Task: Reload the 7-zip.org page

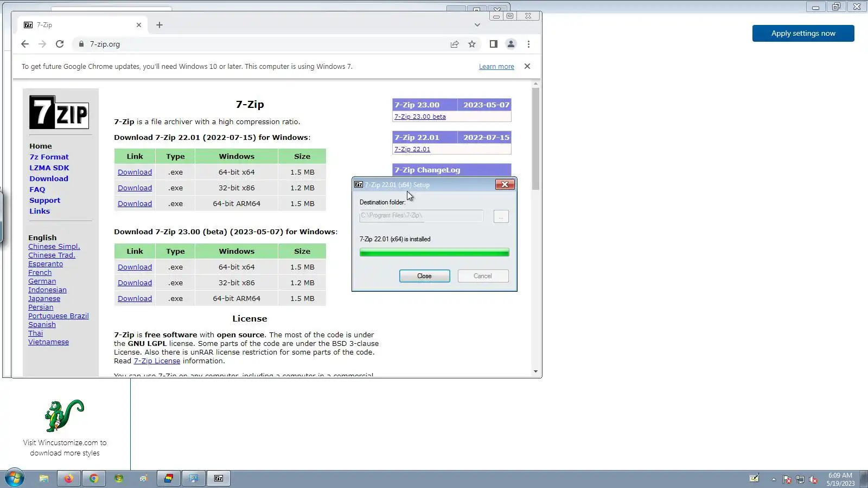Action: point(60,44)
